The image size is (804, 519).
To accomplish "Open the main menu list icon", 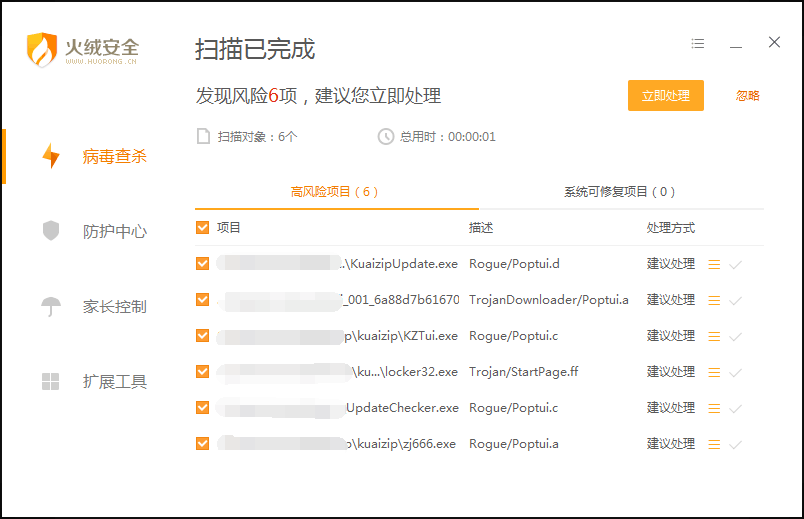I will click(698, 44).
